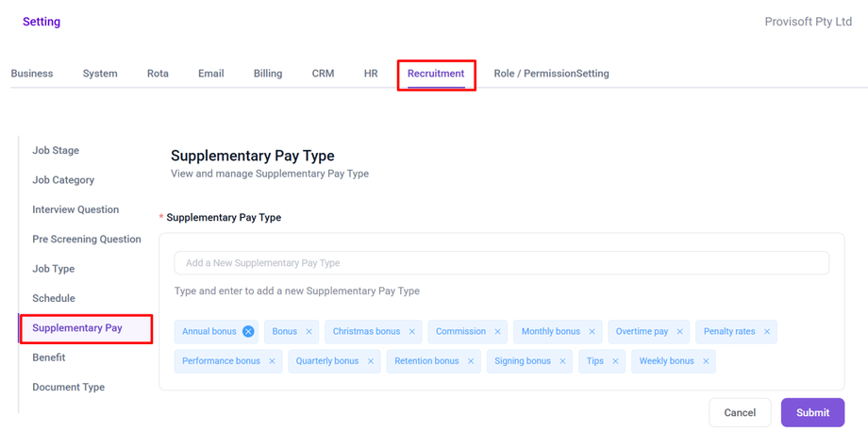Remove the Annual bonus tag
This screenshot has height=432, width=868.
pos(248,331)
